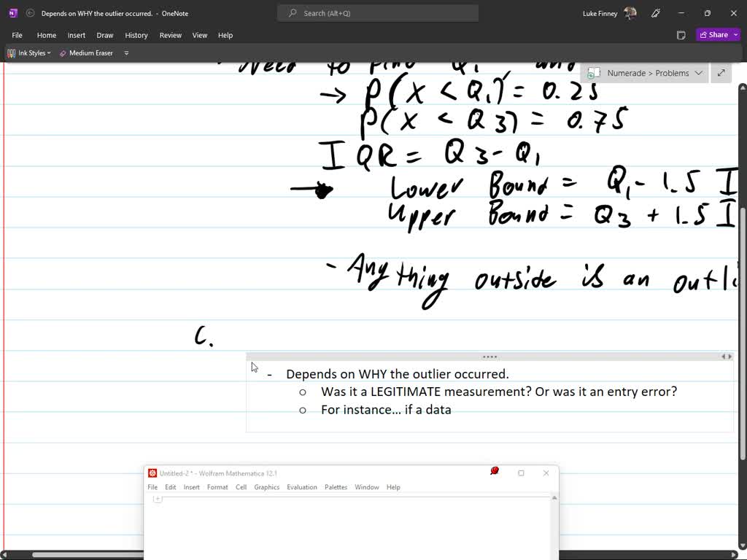Click the cell insert plus marker in Mathematica
The height and width of the screenshot is (560, 747).
coord(156,499)
